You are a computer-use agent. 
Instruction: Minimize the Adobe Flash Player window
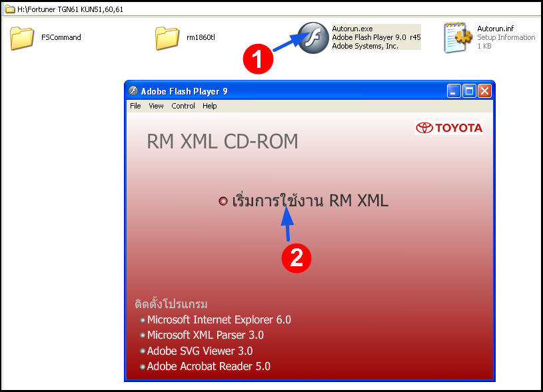[453, 91]
